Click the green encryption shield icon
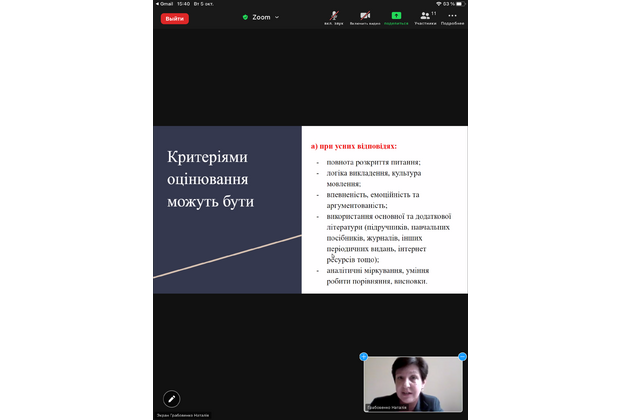This screenshot has width=620, height=420. pos(245,17)
